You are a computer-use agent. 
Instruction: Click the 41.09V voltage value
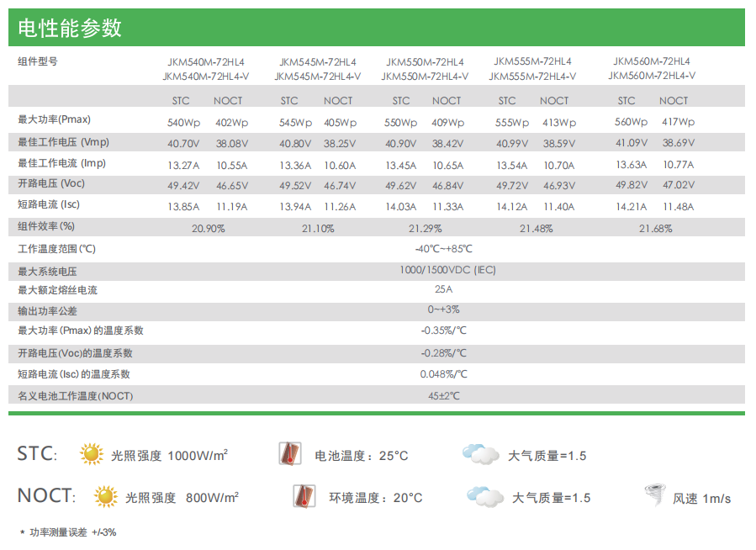(x=632, y=143)
